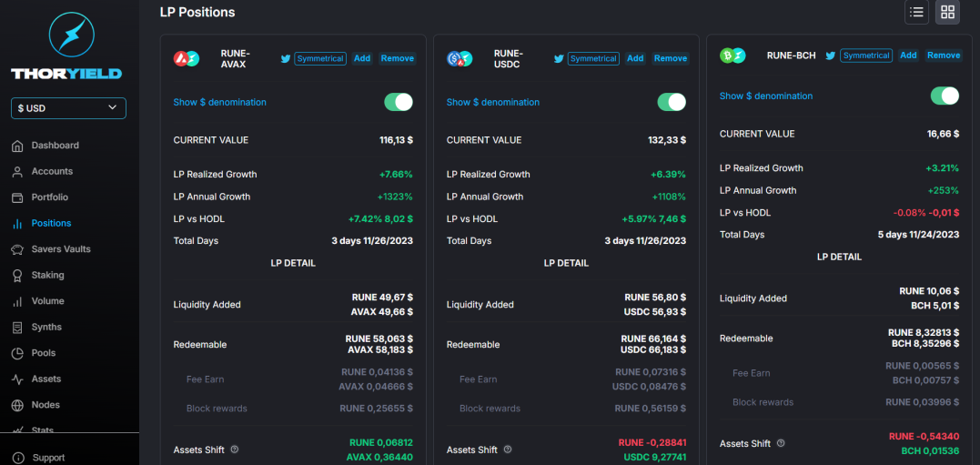Screen dimensions: 980x465
Task: Add liquidity to RUNE-AVAX position
Action: pyautogui.click(x=362, y=58)
